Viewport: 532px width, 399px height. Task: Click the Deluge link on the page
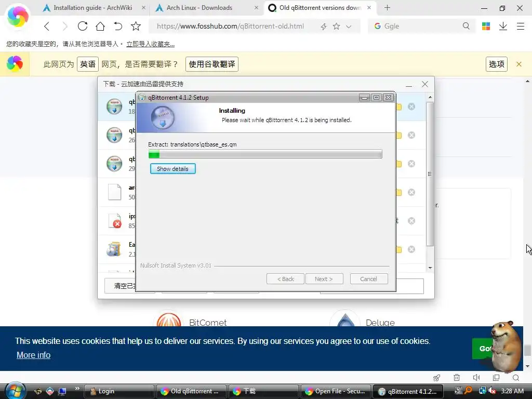[x=380, y=322]
